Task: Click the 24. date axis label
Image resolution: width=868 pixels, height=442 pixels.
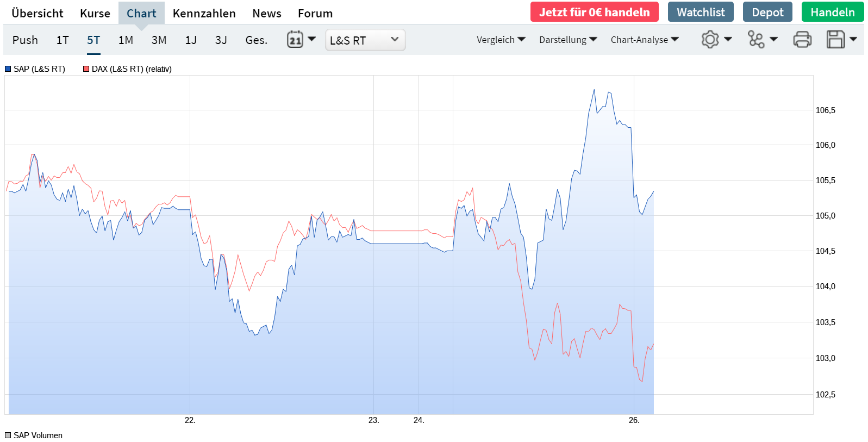Action: tap(419, 420)
